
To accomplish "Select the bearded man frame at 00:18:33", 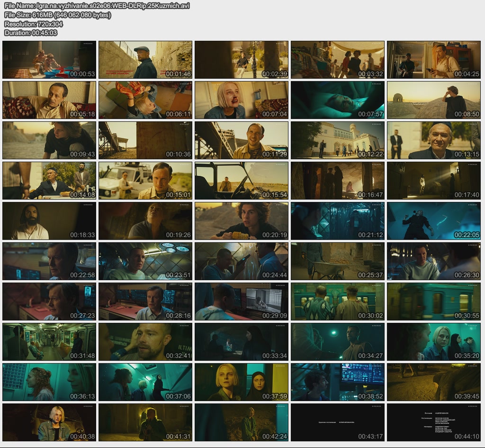I will [49, 221].
